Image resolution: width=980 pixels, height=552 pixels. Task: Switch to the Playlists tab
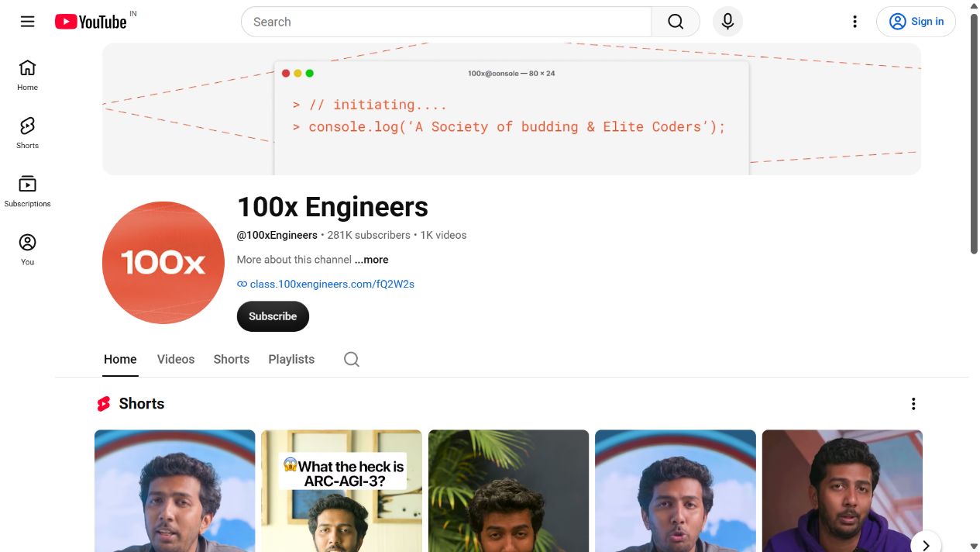[x=291, y=360]
